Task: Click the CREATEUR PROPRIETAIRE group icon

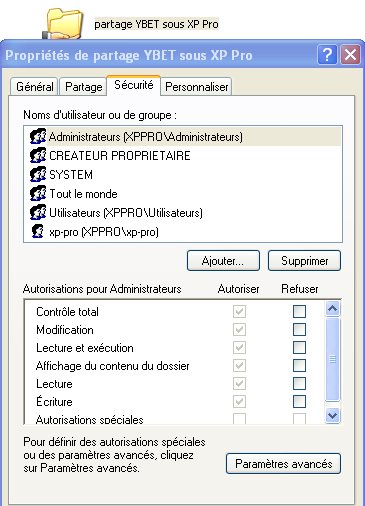Action: 38,156
